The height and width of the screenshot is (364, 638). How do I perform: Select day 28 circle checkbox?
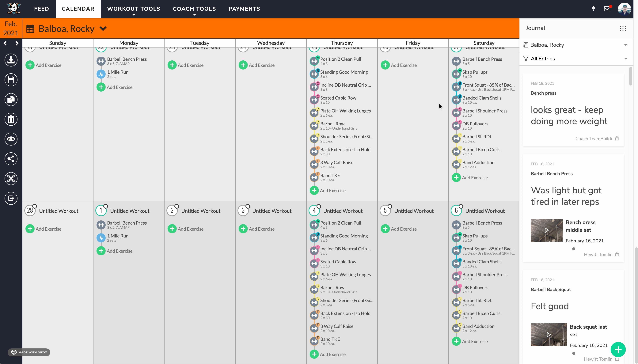pyautogui.click(x=35, y=206)
